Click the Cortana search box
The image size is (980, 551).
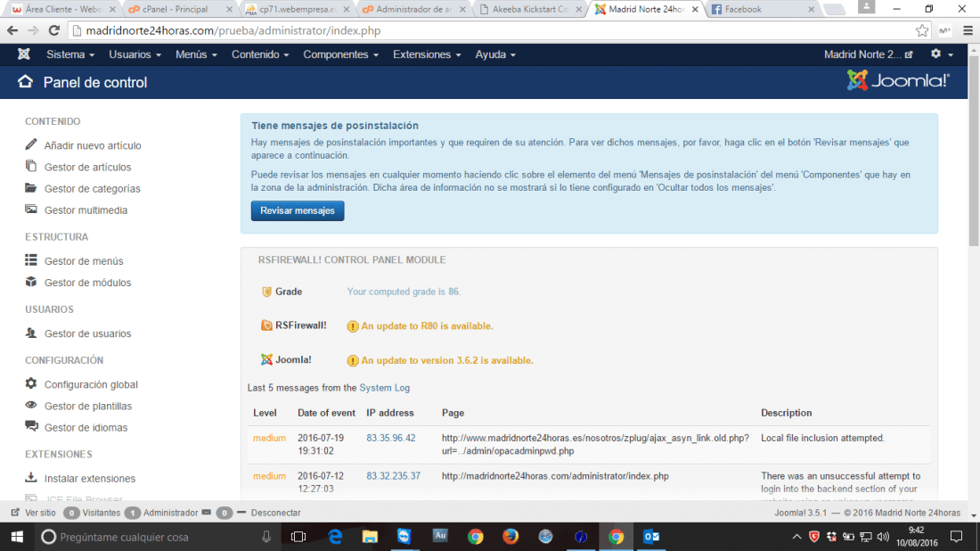[155, 537]
